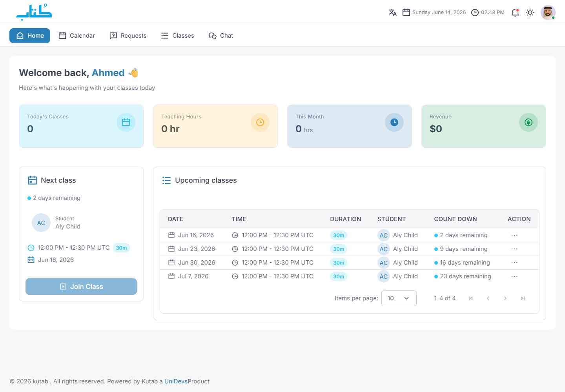Image resolution: width=565 pixels, height=392 pixels.
Task: Open action menu for Jun 23 class
Action: coord(514,249)
